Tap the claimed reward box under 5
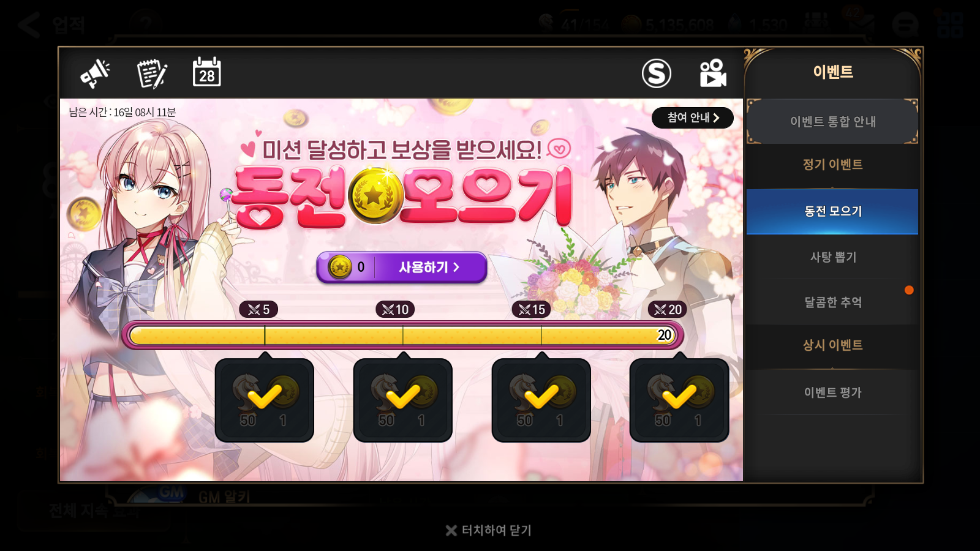 [x=265, y=400]
